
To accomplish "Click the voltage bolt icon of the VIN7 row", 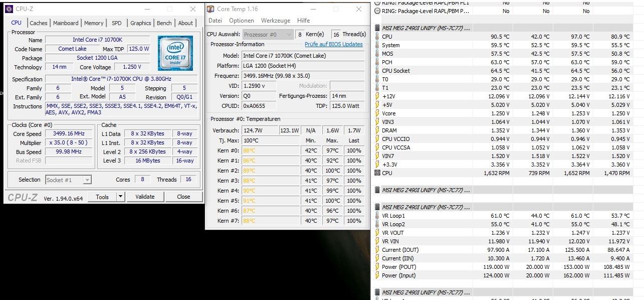I will pyautogui.click(x=377, y=156).
